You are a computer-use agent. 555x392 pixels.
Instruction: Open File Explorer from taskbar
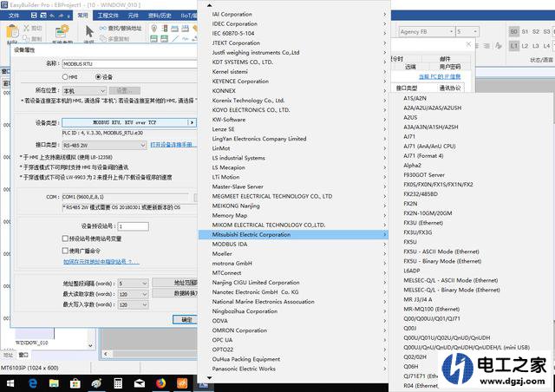coord(54,383)
